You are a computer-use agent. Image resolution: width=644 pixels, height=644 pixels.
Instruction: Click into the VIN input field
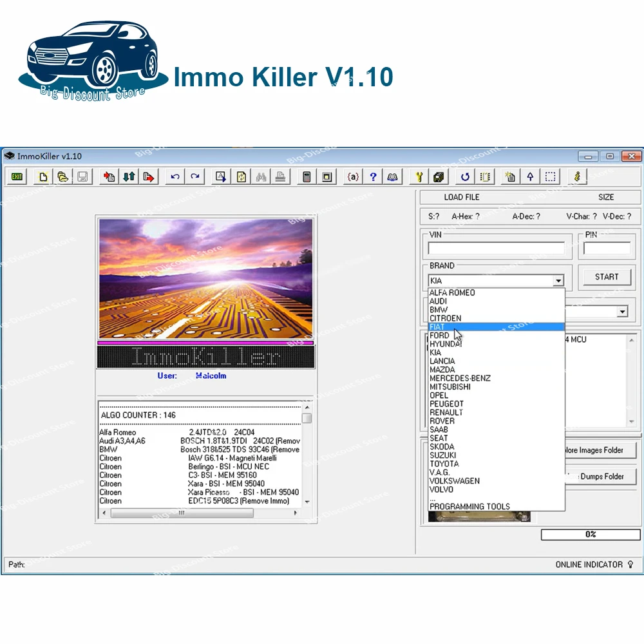click(x=497, y=249)
